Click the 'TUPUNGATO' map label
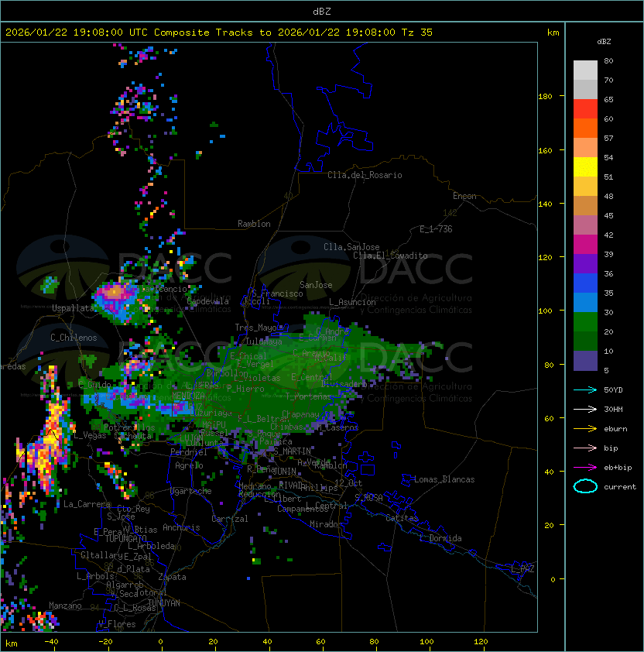644x652 pixels. 125,539
